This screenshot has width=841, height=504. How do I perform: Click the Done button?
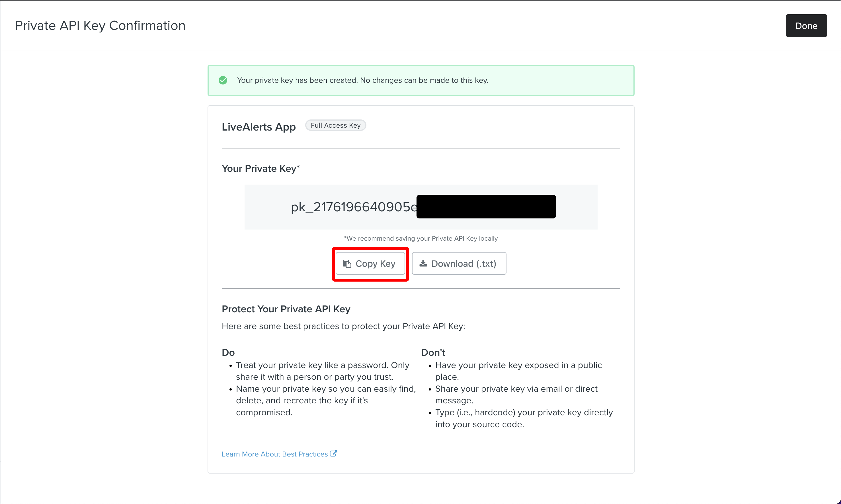coord(806,26)
